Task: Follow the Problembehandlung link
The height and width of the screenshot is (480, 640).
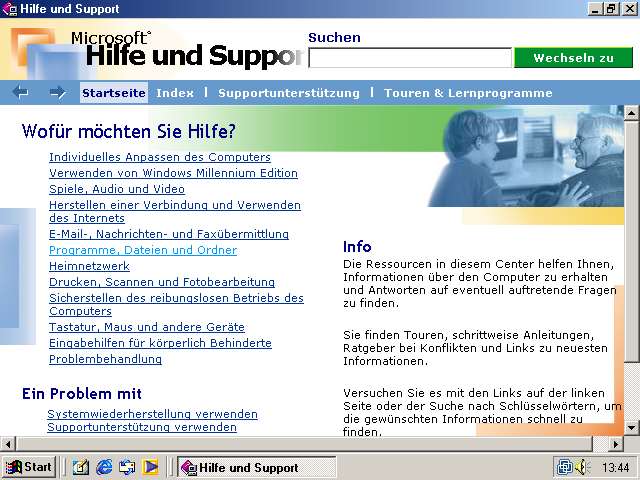Action: (105, 359)
